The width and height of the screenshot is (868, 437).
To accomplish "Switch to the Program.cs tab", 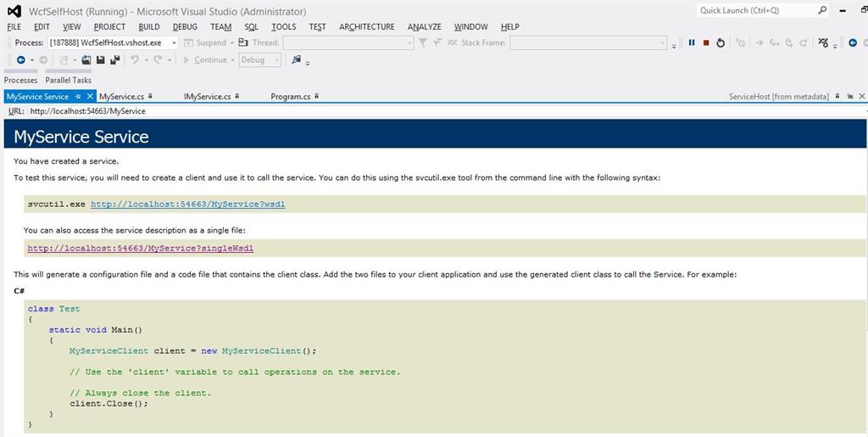I will pos(291,97).
